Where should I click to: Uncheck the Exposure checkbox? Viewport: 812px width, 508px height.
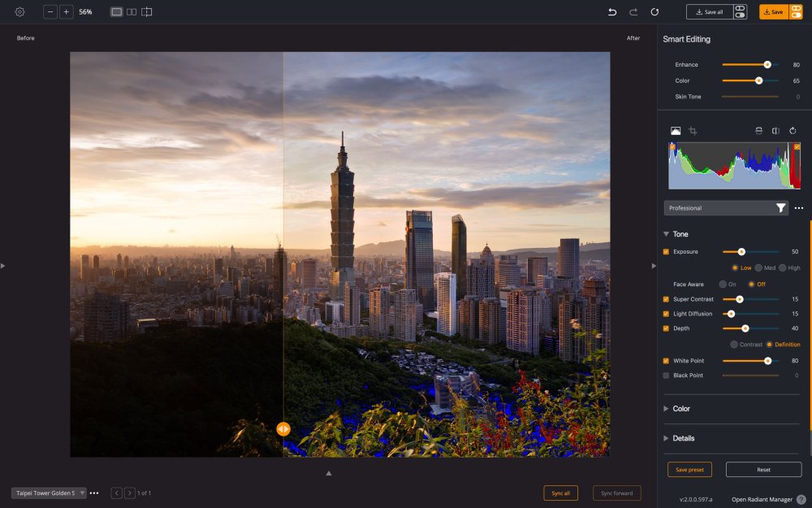[666, 252]
